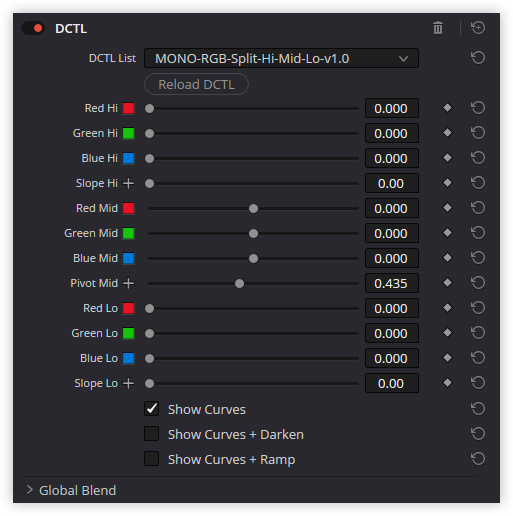Enable Show Curves + Ramp
Viewport: 513px width, 516px height.
152,459
